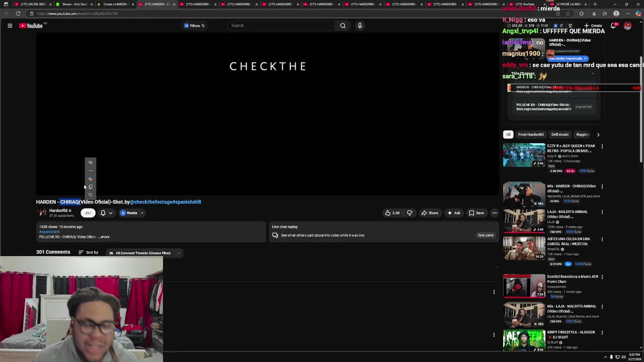This screenshot has width=644, height=362.
Task: Open more actions ellipsis below the video
Action: coord(494,213)
